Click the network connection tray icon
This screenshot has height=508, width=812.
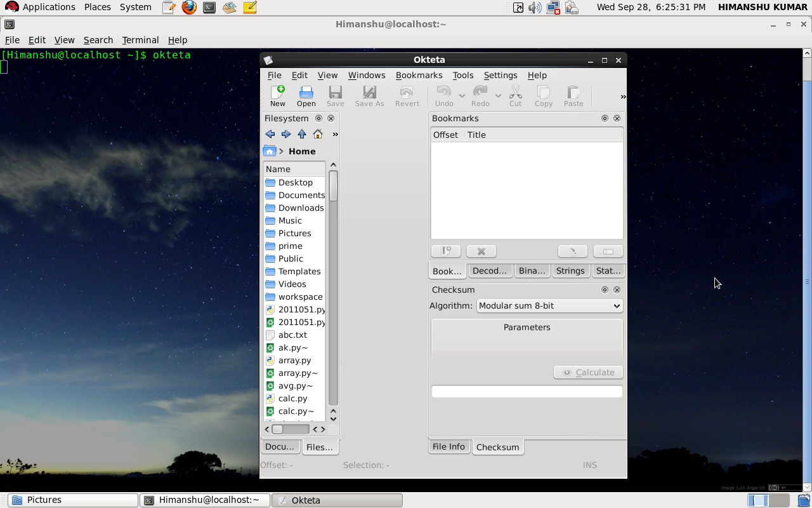click(553, 8)
